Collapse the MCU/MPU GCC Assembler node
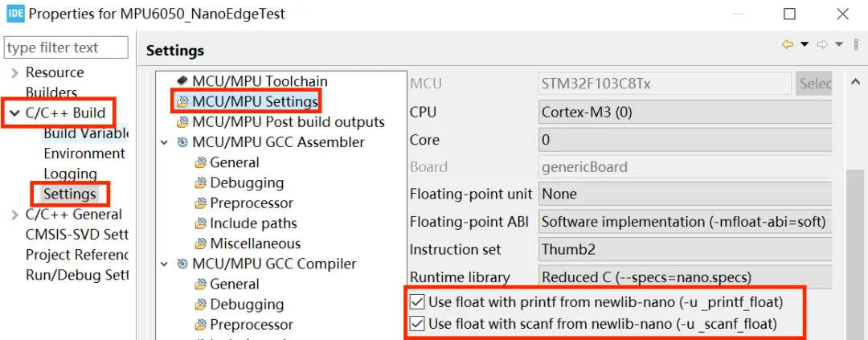This screenshot has width=868, height=340. 165,142
